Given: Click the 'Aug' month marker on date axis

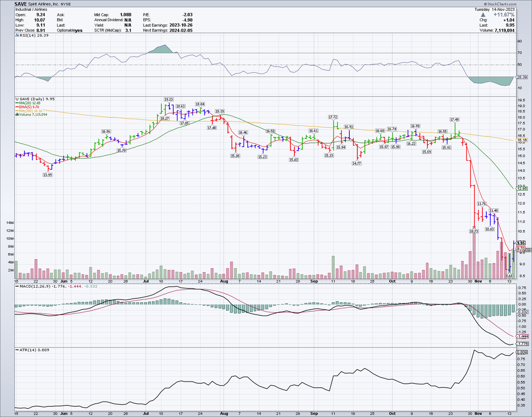Looking at the screenshot, I should pyautogui.click(x=224, y=281).
